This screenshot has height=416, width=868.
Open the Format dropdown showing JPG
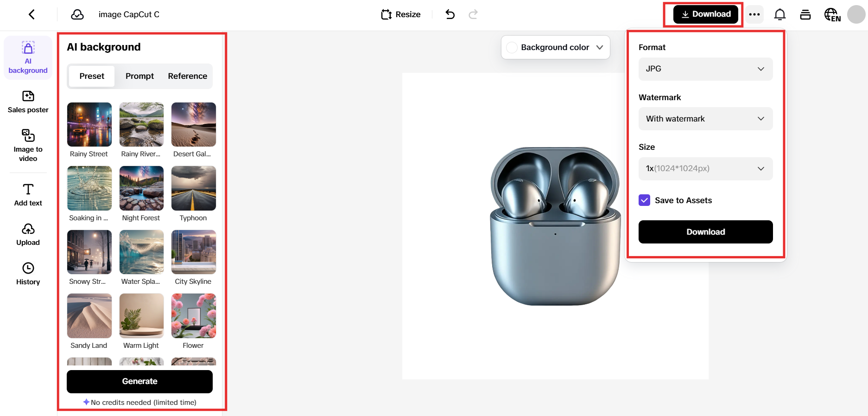pyautogui.click(x=705, y=69)
